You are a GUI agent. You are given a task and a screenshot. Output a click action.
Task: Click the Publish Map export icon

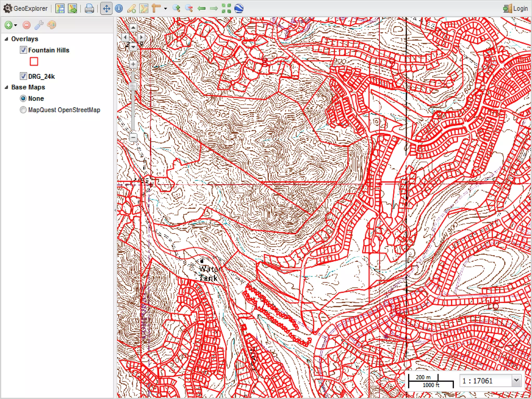tap(72, 8)
